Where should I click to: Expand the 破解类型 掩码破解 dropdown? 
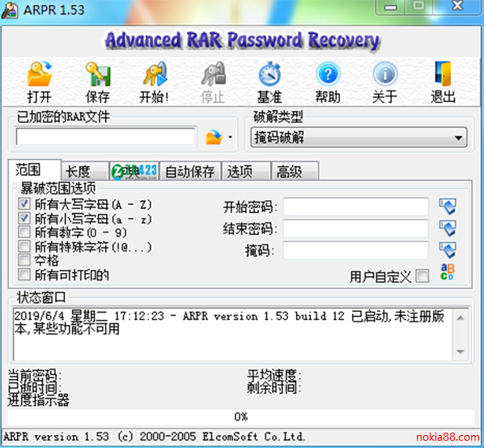[359, 137]
